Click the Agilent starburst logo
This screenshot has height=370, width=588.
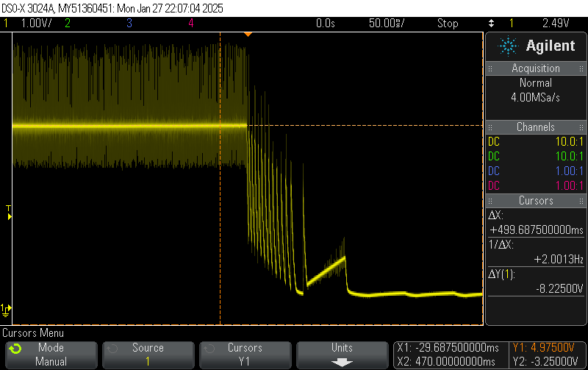(508, 46)
